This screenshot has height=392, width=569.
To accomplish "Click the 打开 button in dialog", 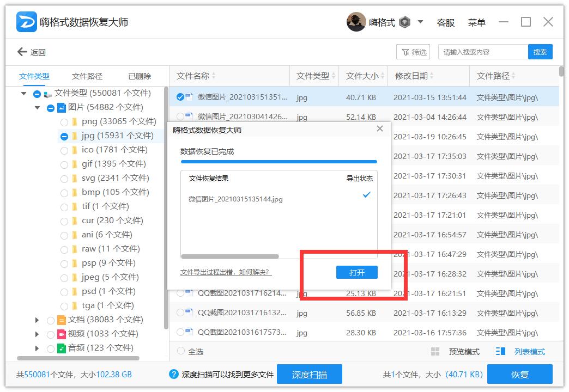I will (x=356, y=272).
